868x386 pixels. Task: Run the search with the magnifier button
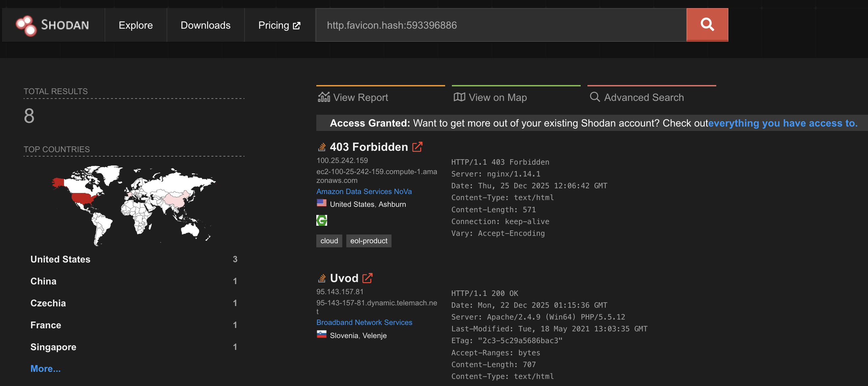point(707,25)
